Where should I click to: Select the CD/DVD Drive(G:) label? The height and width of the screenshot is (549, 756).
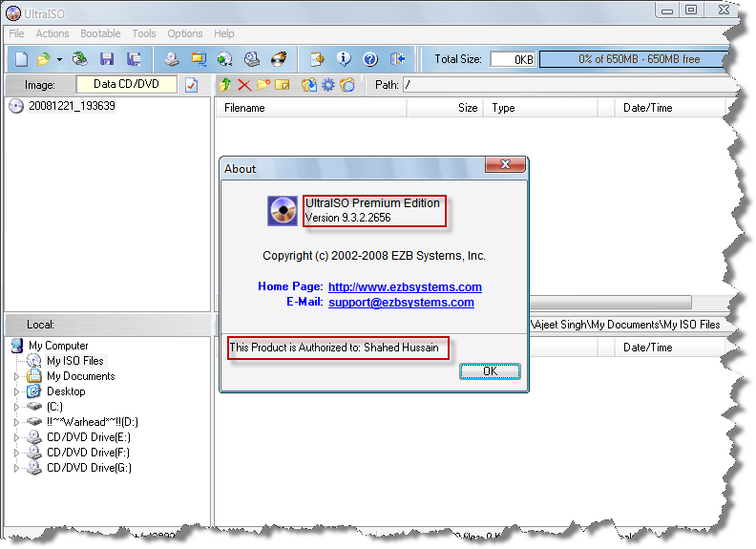tap(89, 468)
